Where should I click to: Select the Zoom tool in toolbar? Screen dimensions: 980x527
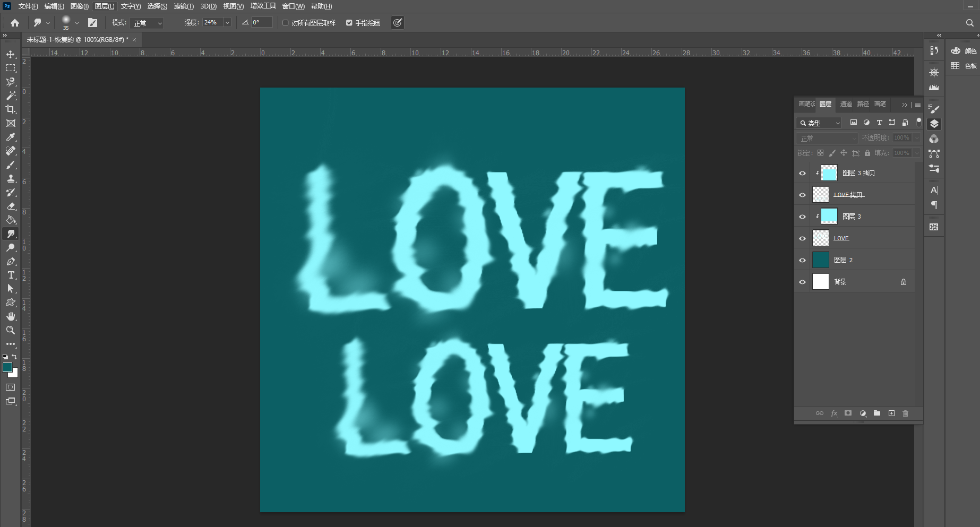pos(11,330)
